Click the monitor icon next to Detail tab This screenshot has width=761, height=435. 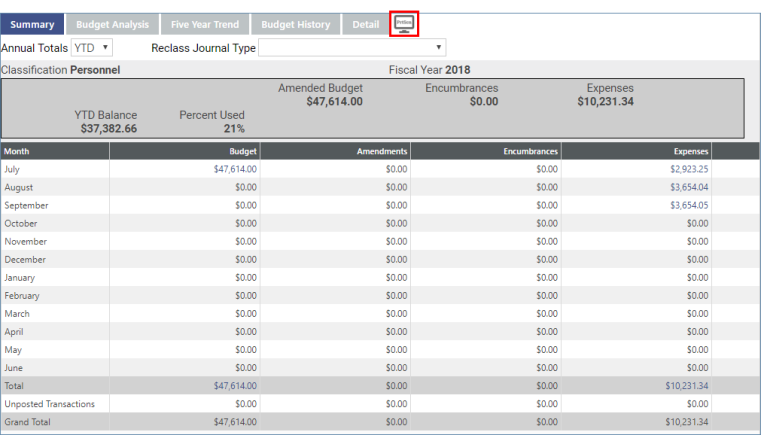pyautogui.click(x=404, y=24)
